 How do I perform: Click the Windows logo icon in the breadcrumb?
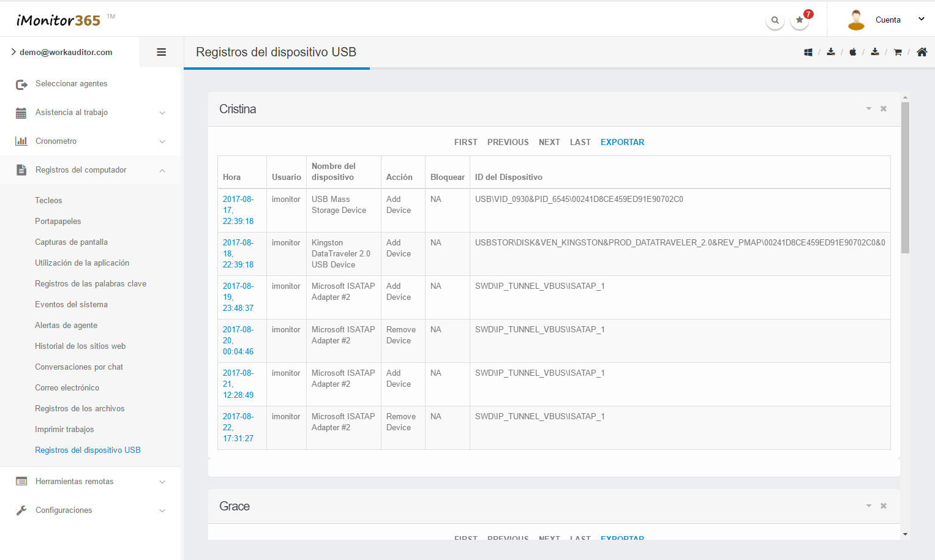808,53
